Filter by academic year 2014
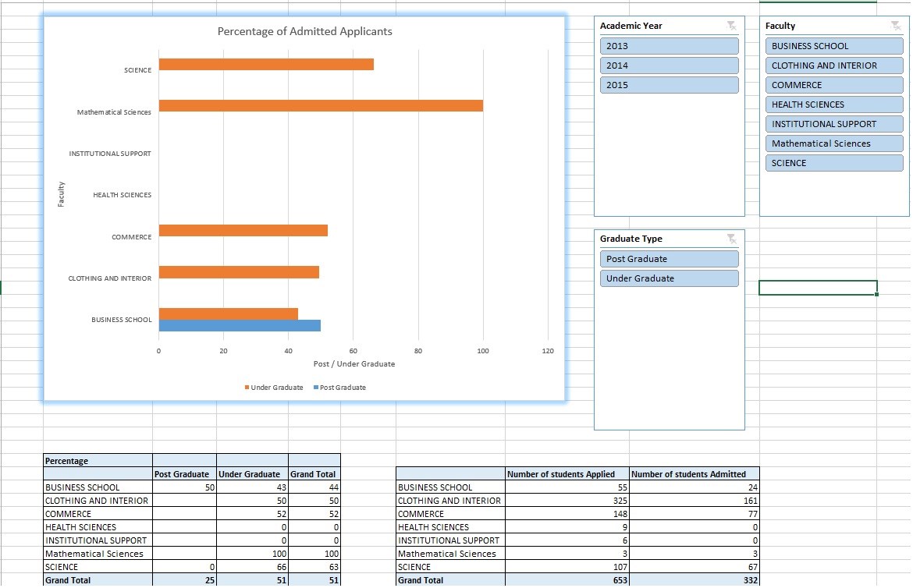 tap(670, 66)
